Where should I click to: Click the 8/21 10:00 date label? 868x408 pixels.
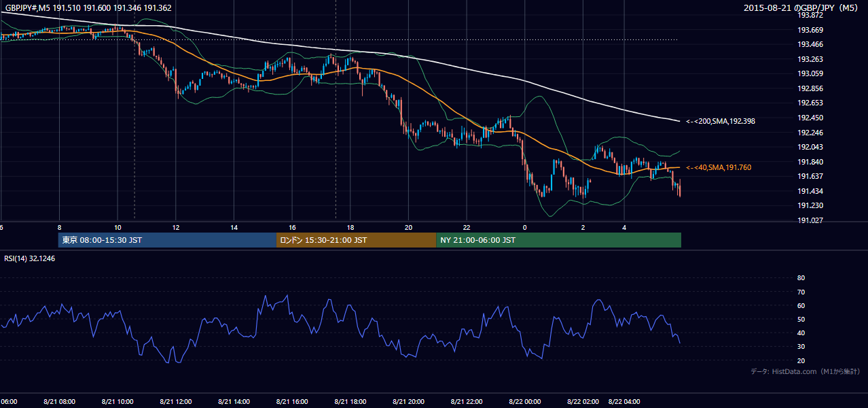click(x=117, y=402)
